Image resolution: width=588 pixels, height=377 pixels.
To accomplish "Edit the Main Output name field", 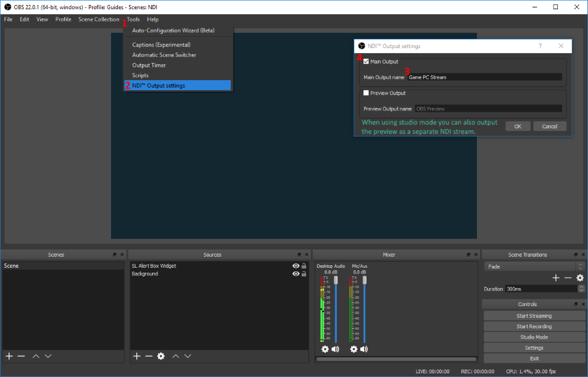I will click(x=484, y=77).
